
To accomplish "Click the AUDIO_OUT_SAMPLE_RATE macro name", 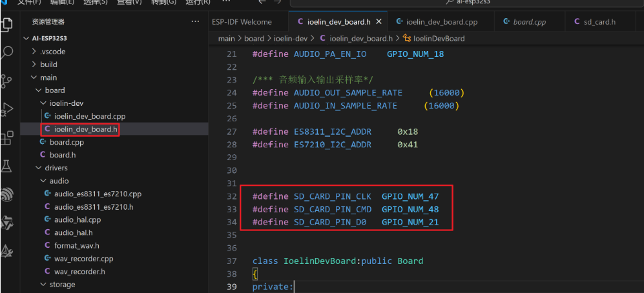I will 348,93.
